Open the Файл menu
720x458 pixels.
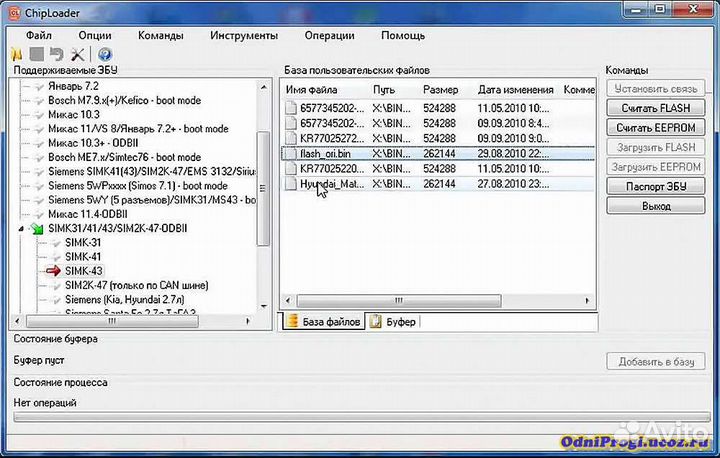tap(39, 35)
